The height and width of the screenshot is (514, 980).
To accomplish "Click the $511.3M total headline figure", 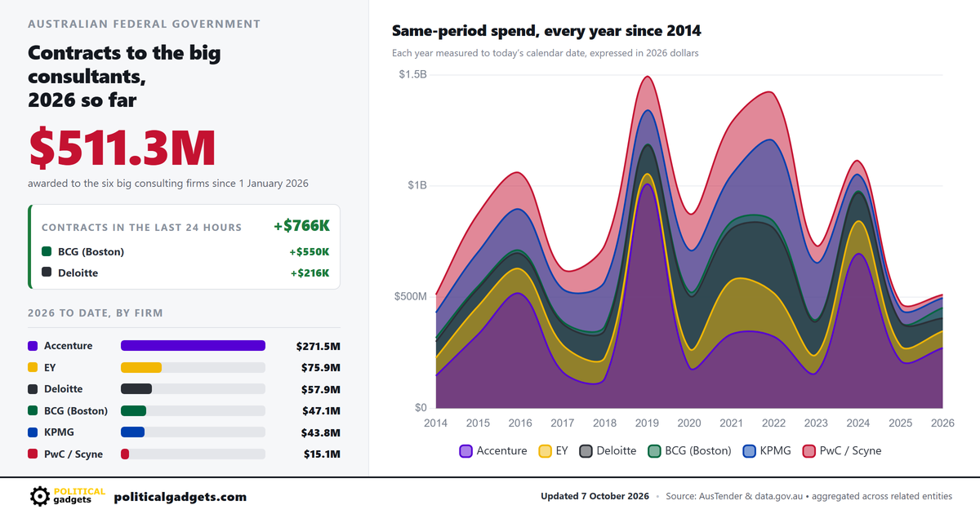I will click(122, 148).
